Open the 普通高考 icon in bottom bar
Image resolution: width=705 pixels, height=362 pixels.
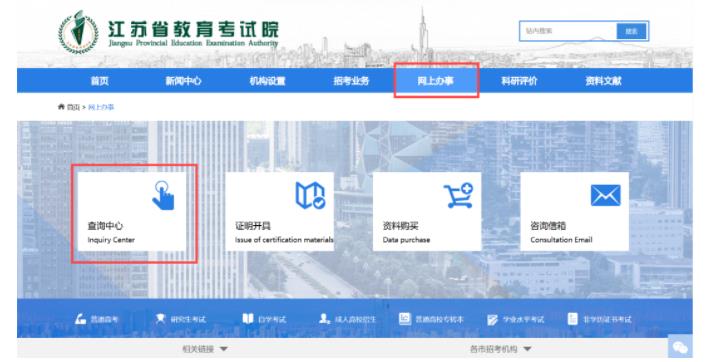(x=80, y=319)
